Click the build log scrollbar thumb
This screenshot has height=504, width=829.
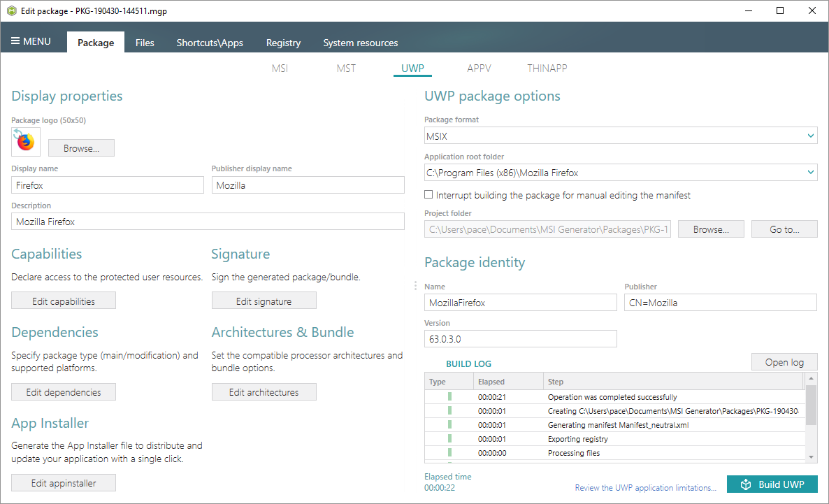[x=811, y=405]
